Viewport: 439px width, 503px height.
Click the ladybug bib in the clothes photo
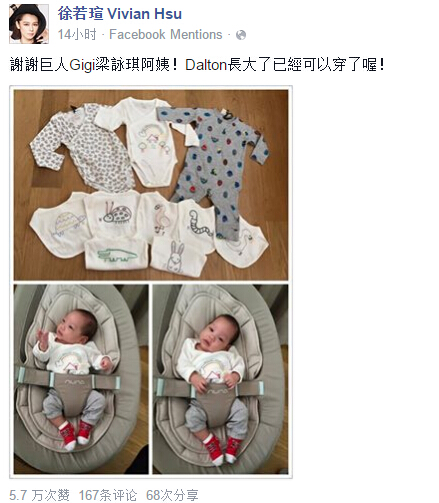click(112, 214)
